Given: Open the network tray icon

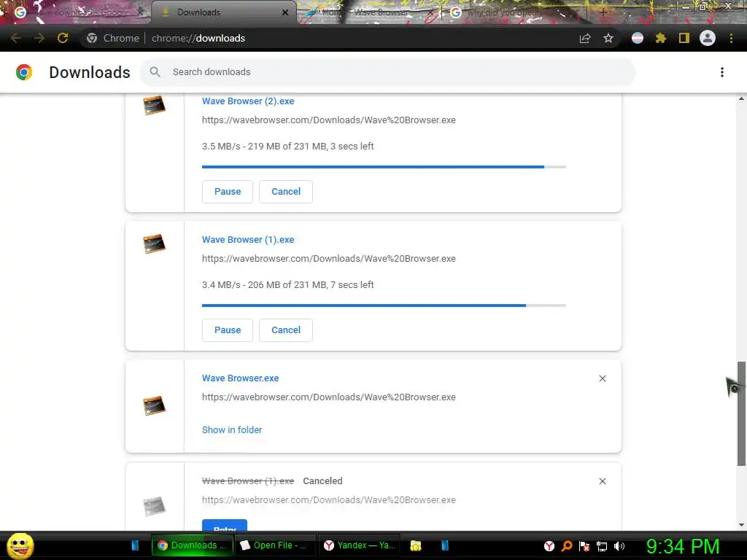Looking at the screenshot, I should click(602, 546).
